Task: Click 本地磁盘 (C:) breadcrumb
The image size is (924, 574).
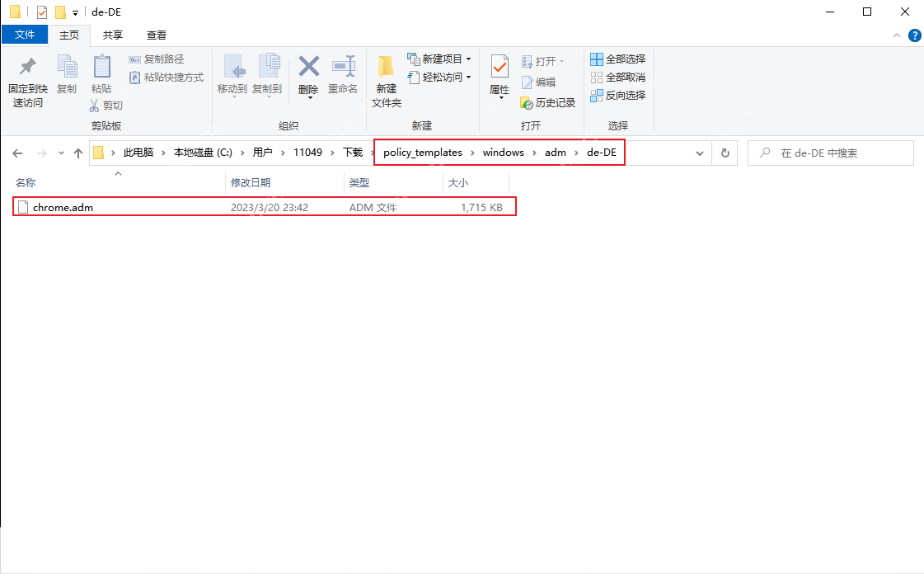Action: (x=203, y=153)
